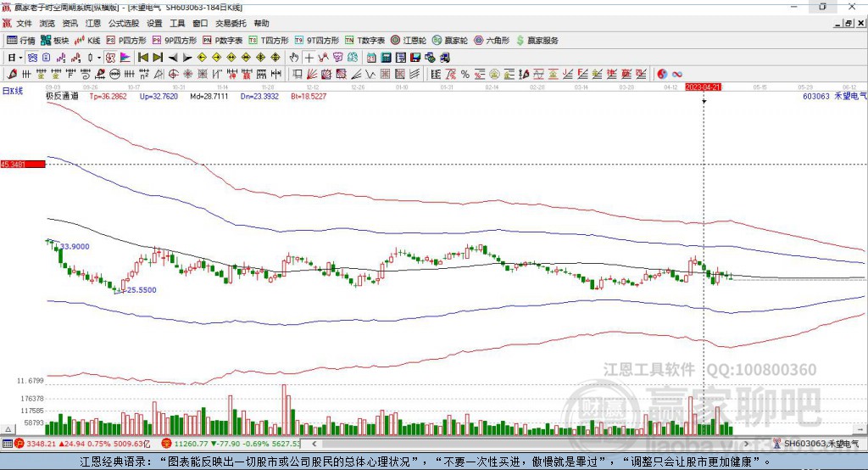Toggle the 极反 indicator button

tap(110, 58)
